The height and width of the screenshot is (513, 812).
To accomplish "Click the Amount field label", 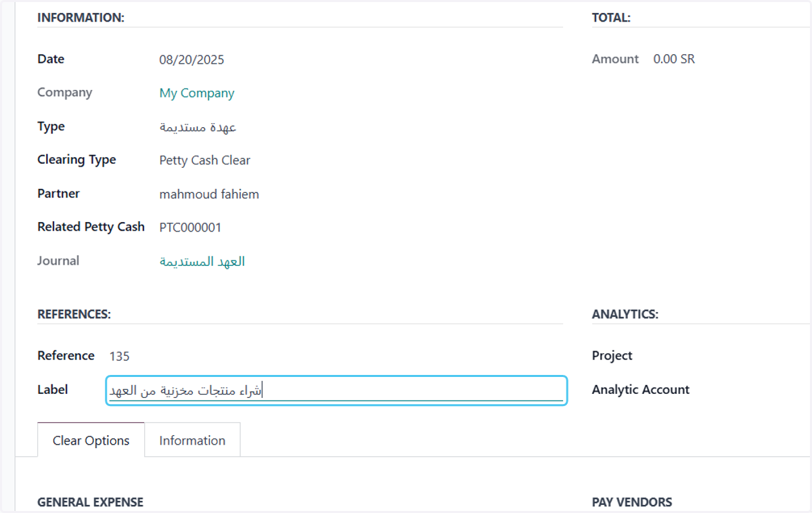I will coord(615,59).
